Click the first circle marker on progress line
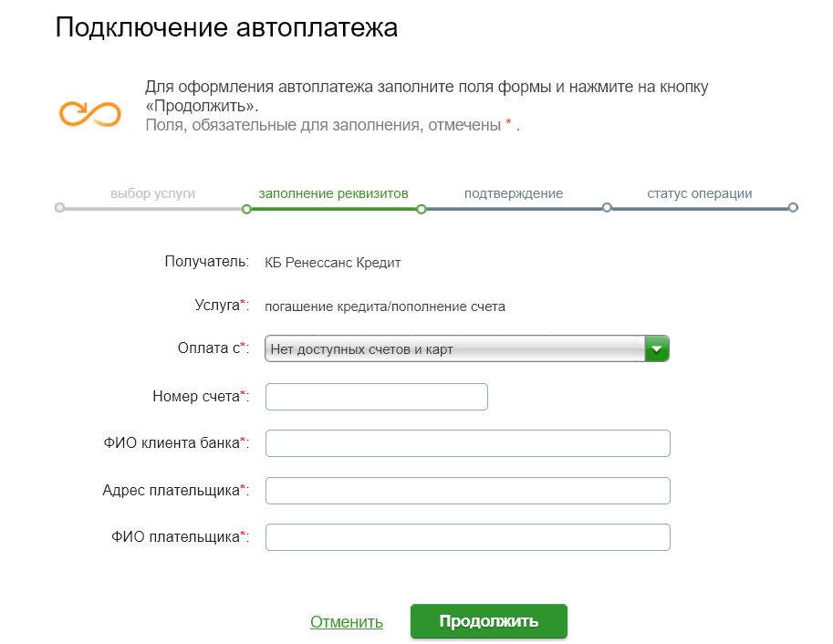The image size is (833, 644). pyautogui.click(x=59, y=208)
